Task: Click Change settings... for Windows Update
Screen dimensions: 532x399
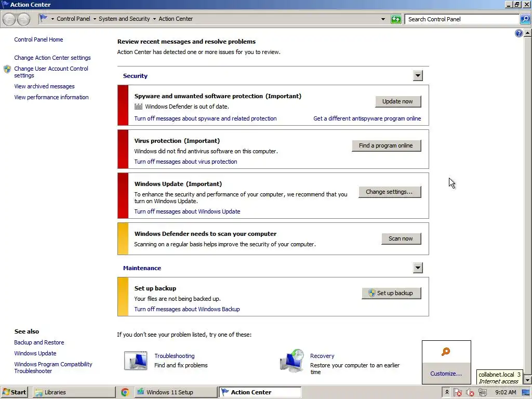Action: 390,192
